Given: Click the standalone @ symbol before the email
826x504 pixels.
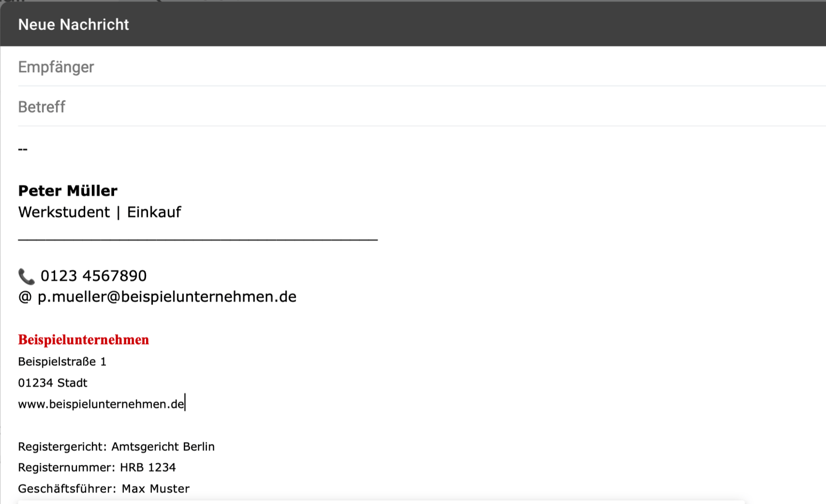Looking at the screenshot, I should 25,297.
